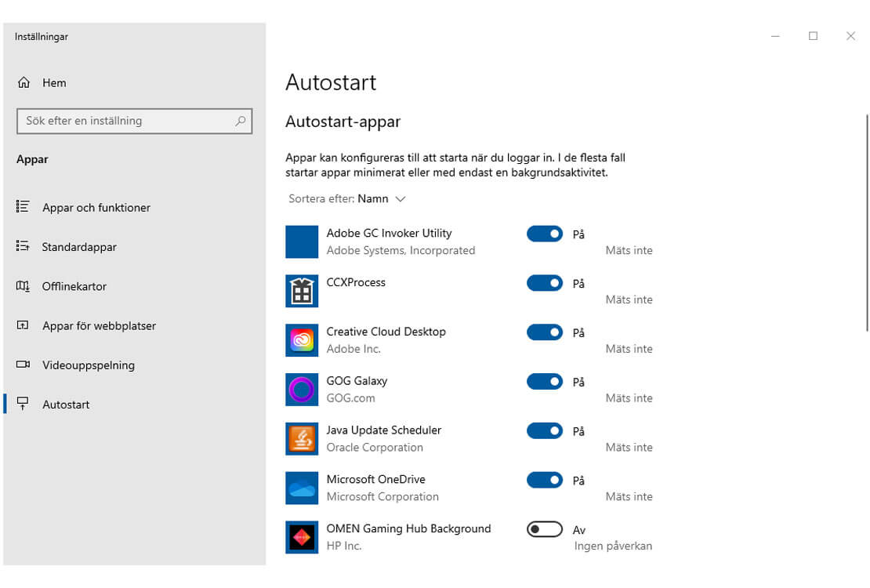Click the magnifier icon in search box
Viewport: 870px width, 588px height.
240,121
